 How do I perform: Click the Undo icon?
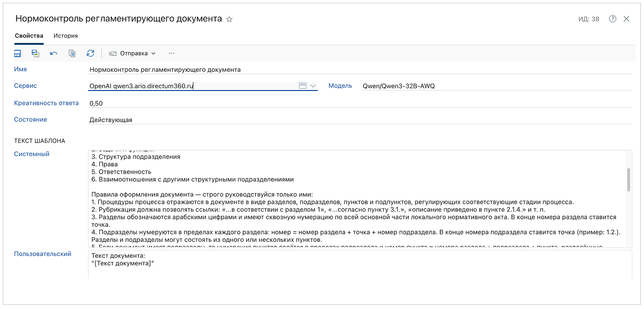[54, 53]
